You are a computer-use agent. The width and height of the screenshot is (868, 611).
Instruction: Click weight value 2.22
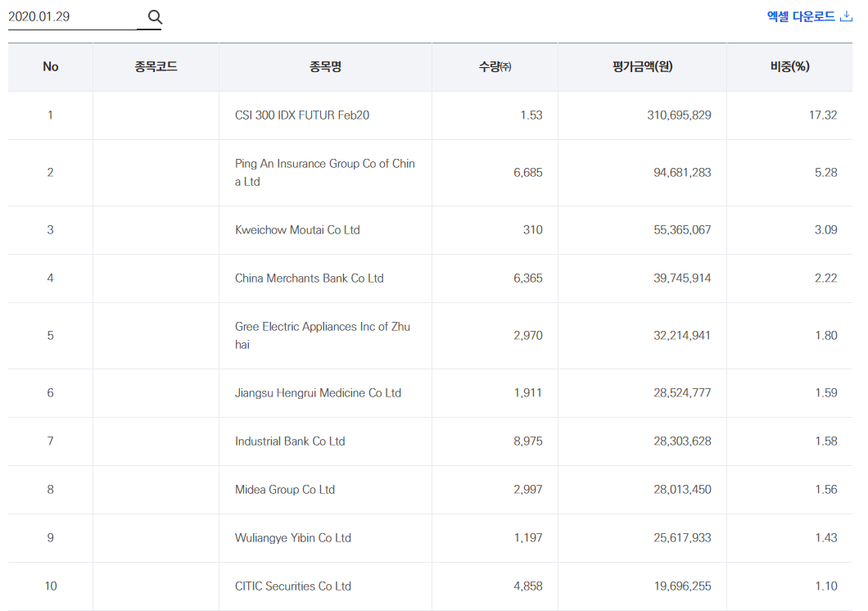pyautogui.click(x=826, y=278)
